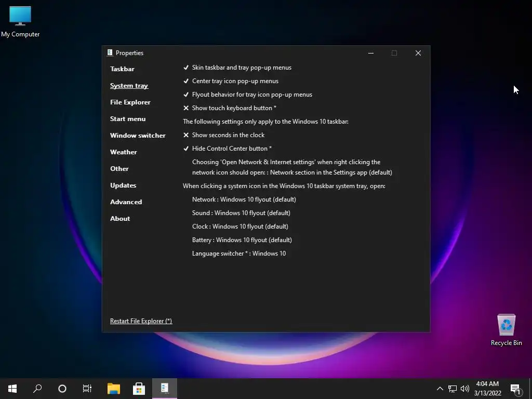Select the My Computer desktop icon

pos(20,21)
